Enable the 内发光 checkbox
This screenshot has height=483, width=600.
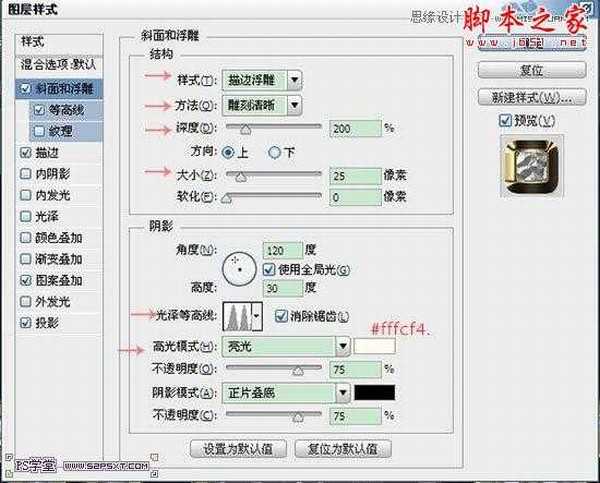[x=25, y=195]
